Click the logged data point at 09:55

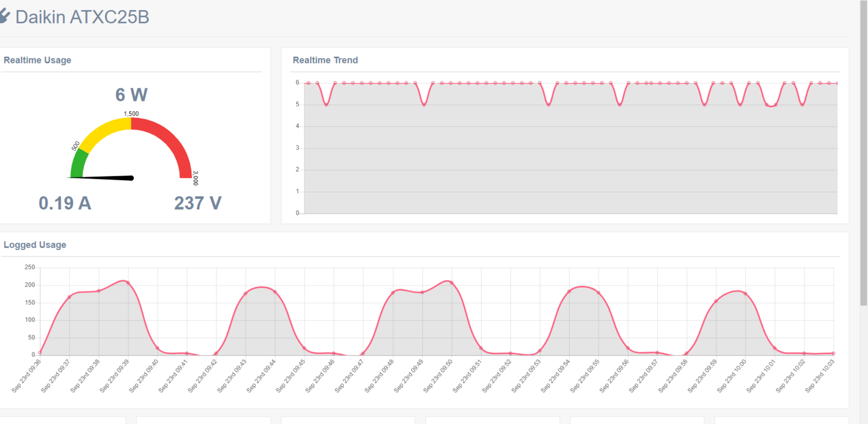point(598,292)
